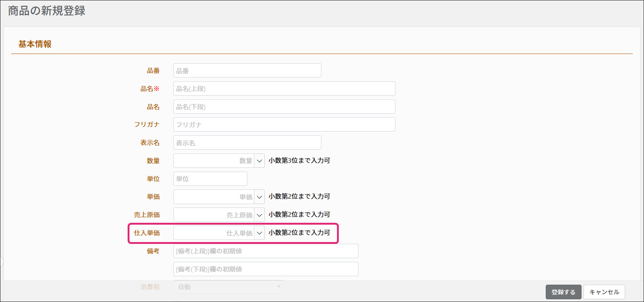The width and height of the screenshot is (644, 302).
Task: Focus the 表示名 input box
Action: coord(247,143)
